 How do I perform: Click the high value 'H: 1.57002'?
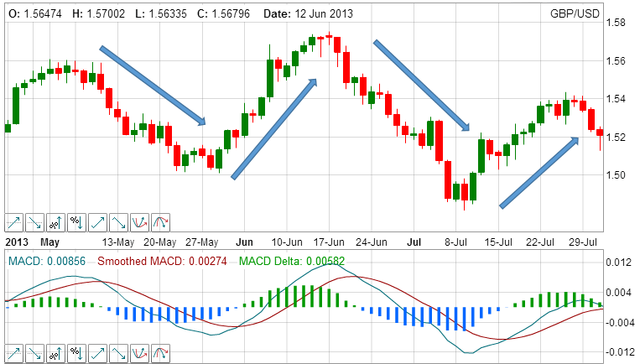click(98, 14)
